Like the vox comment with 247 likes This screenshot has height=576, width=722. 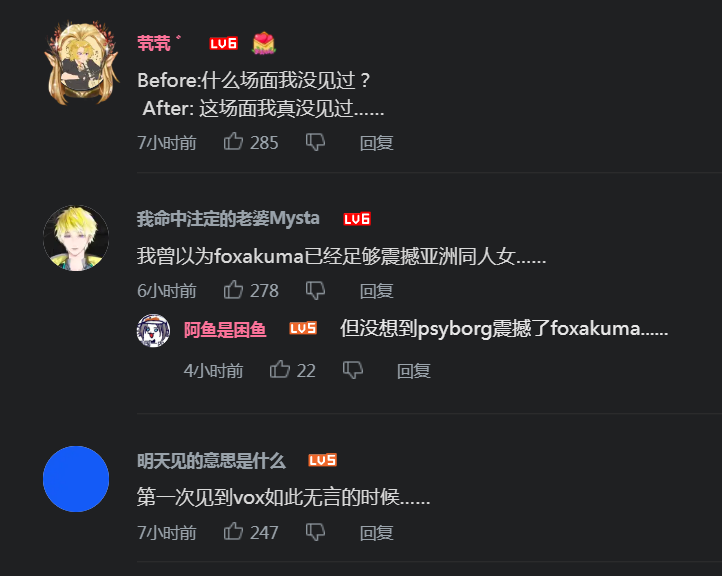233,531
